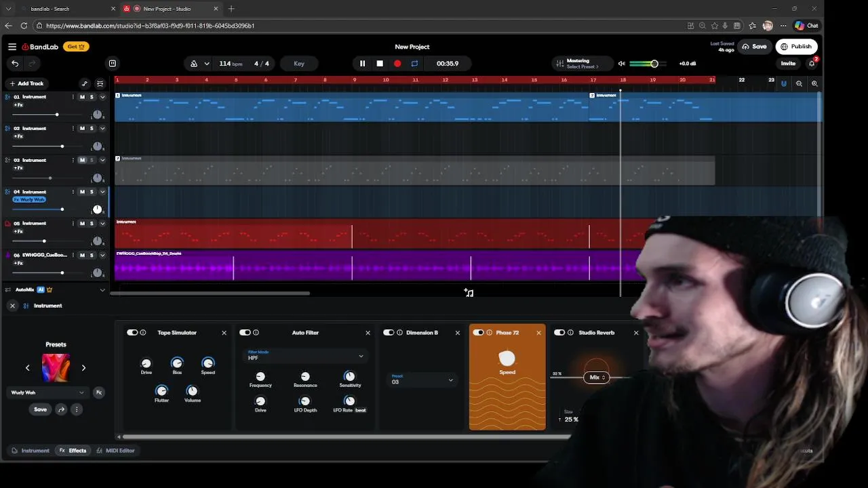The width and height of the screenshot is (868, 488).
Task: Open the automation curve tool
Action: (x=84, y=83)
